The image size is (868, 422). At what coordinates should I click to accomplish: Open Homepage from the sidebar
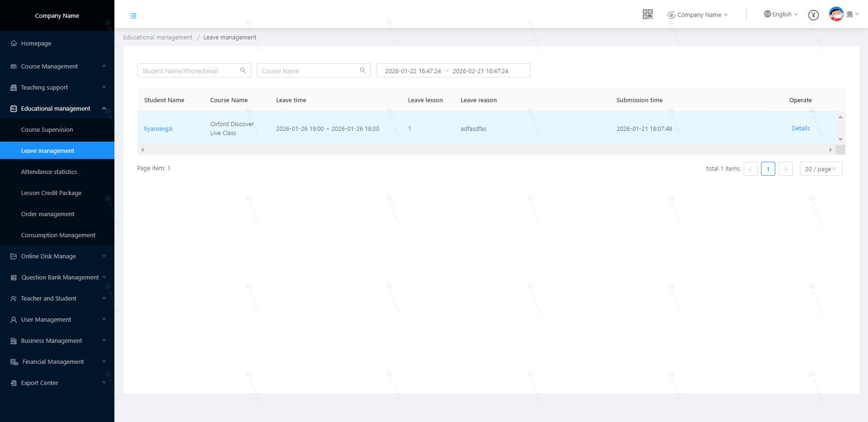36,44
